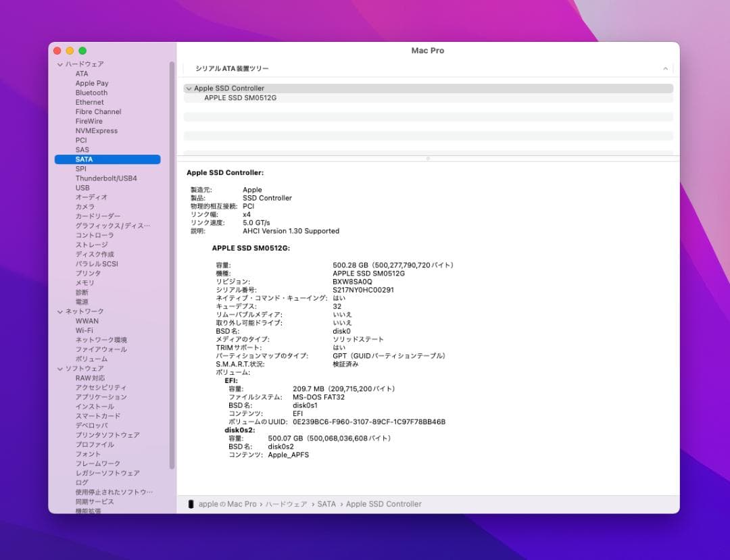The image size is (730, 560).
Task: Open the Bluetooth hardware section
Action: point(91,93)
